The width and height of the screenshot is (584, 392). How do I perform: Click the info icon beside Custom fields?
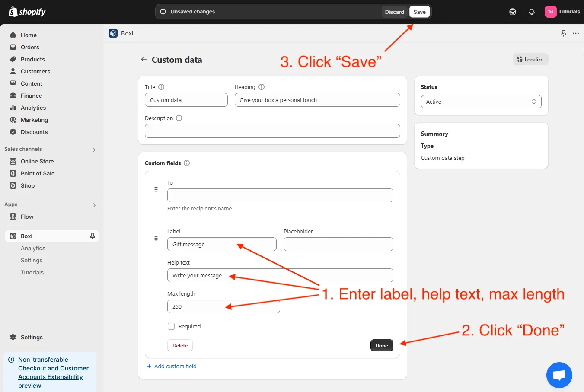(x=187, y=163)
